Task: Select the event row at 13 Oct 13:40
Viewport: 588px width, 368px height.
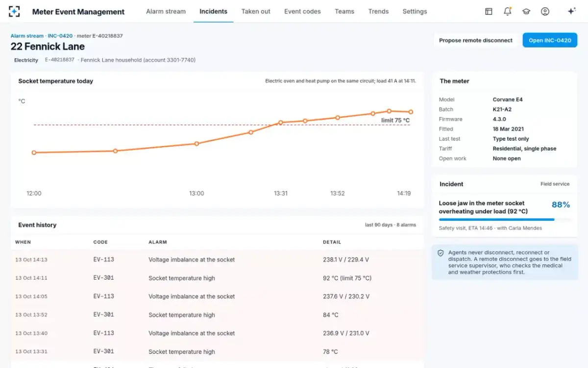Action: click(217, 333)
